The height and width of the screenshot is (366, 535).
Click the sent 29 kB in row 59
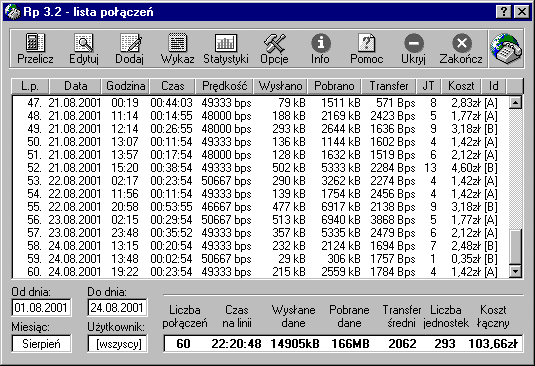(292, 259)
